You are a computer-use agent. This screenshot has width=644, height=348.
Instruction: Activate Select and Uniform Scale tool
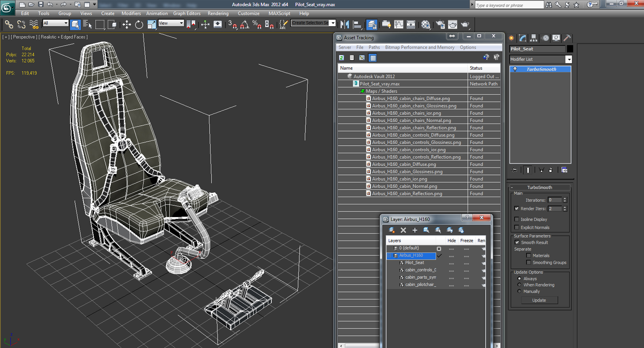(x=151, y=24)
